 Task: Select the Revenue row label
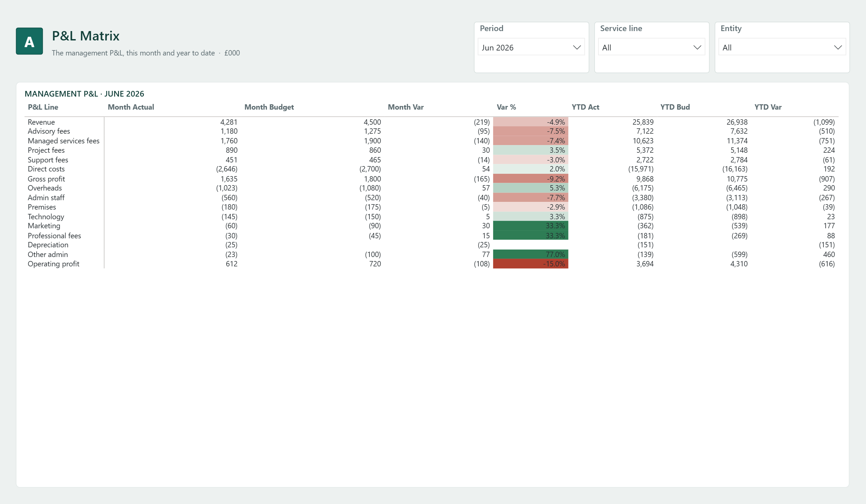point(41,122)
